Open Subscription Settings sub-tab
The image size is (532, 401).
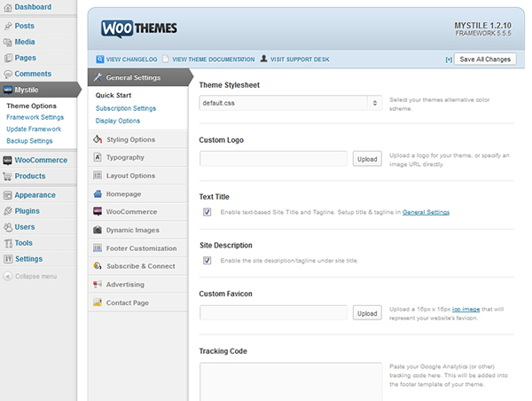[126, 108]
